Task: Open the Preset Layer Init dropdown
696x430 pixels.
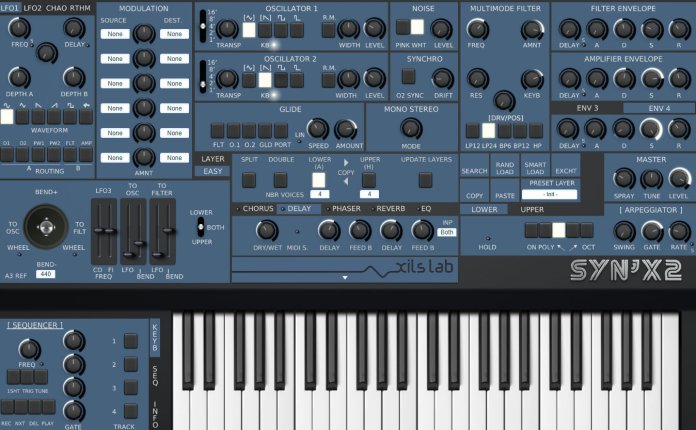Action: [x=551, y=194]
